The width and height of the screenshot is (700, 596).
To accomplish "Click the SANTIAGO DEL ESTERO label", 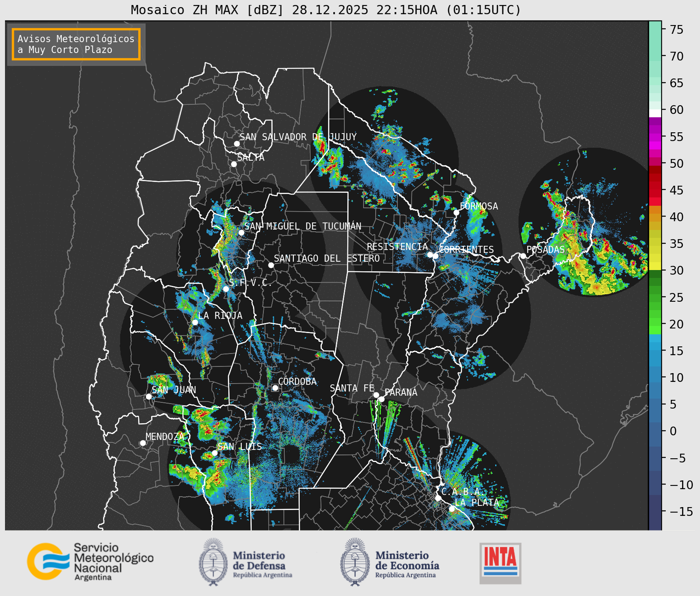I will click(x=327, y=258).
